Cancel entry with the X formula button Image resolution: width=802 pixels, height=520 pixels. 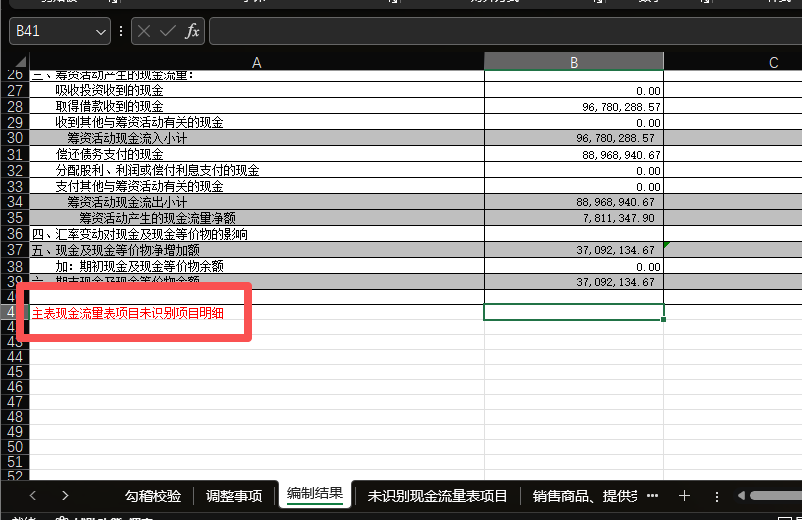[144, 31]
